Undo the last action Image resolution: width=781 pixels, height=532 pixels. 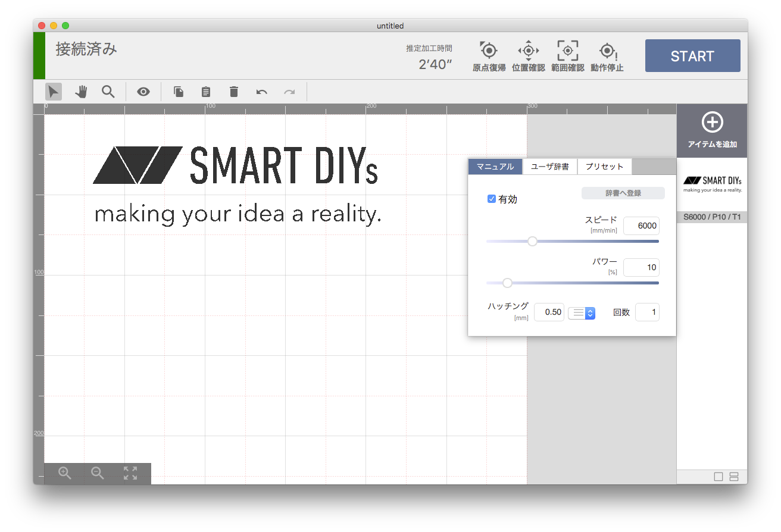tap(261, 92)
